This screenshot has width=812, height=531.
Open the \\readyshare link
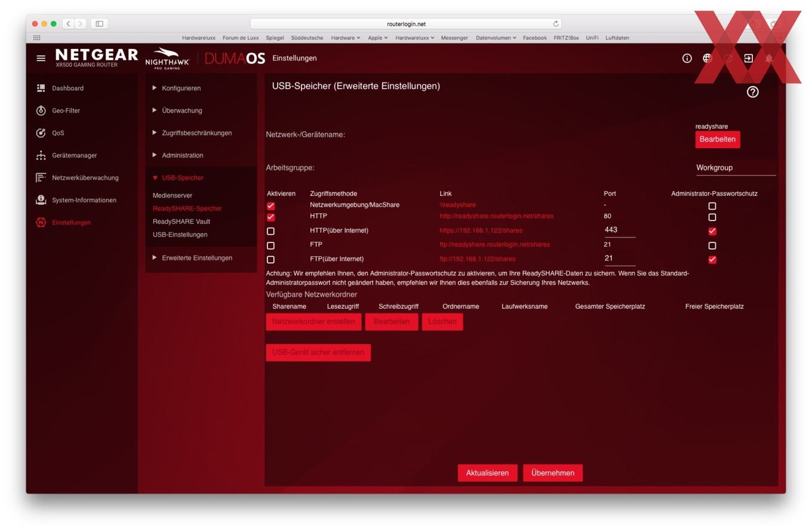point(458,205)
